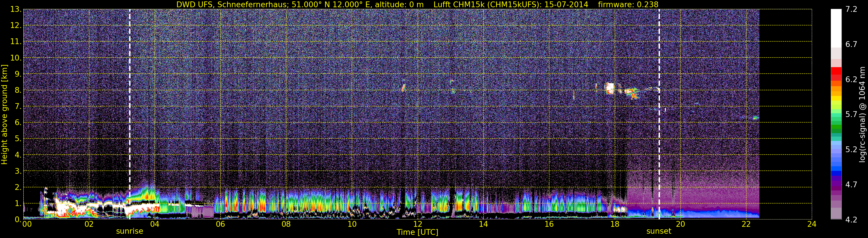The height and width of the screenshot is (238, 868).
Task: Click the '9.' tick on the height axis
Action: point(18,74)
